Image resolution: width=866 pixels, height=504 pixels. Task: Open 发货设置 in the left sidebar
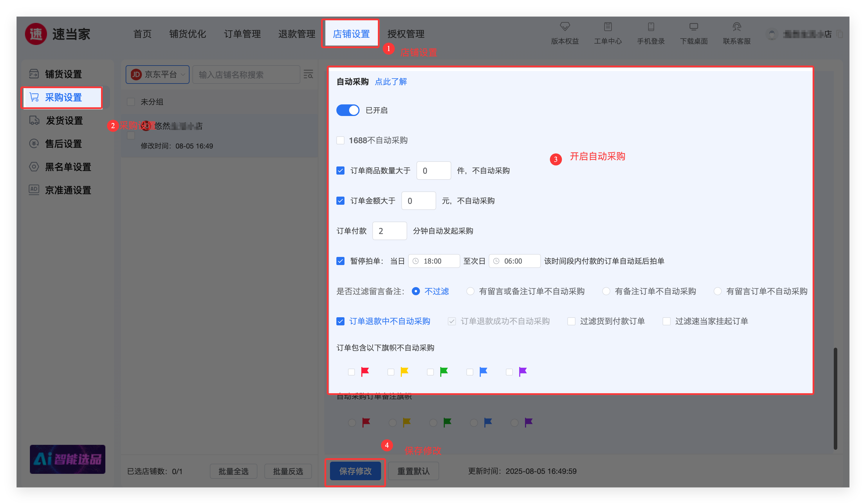[x=64, y=121]
